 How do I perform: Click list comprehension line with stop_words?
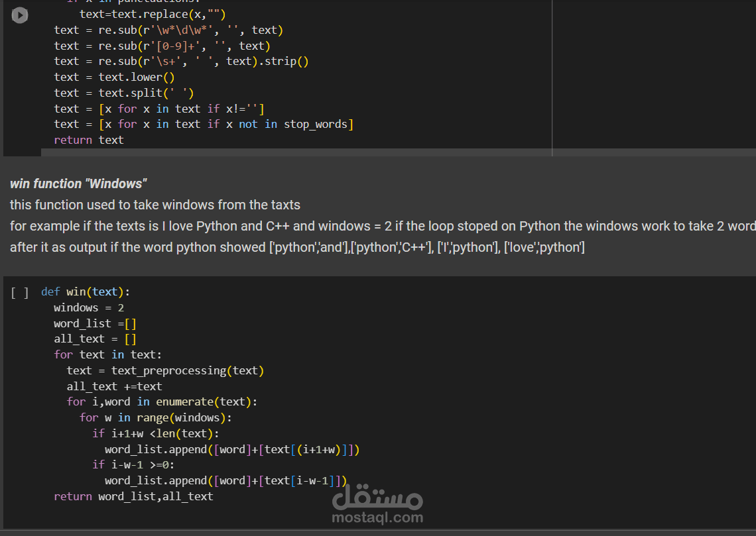[x=204, y=125]
